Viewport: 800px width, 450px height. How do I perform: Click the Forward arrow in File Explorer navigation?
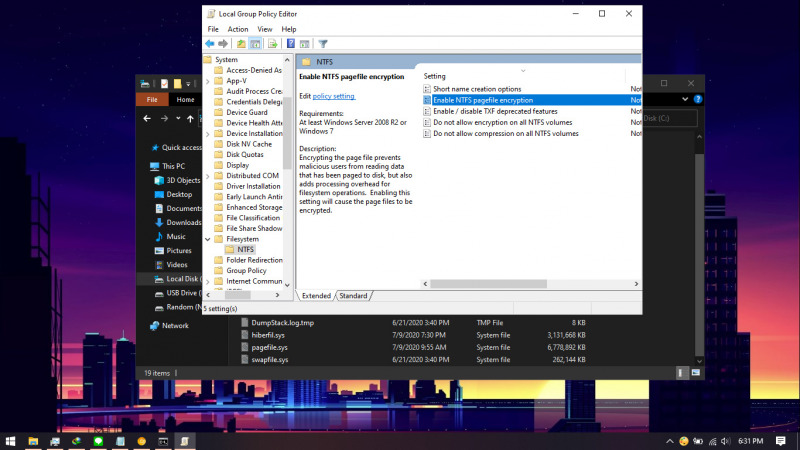pos(164,118)
